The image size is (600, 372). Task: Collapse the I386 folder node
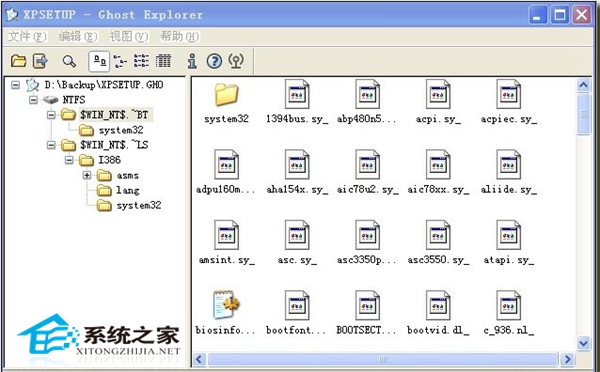point(69,160)
